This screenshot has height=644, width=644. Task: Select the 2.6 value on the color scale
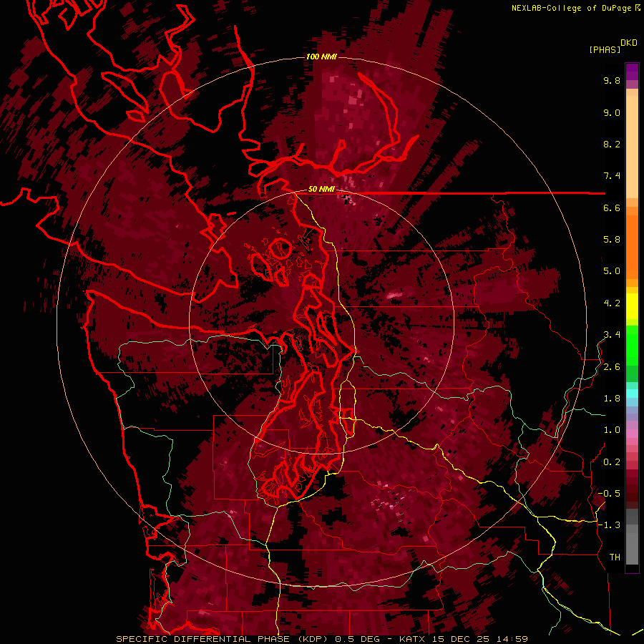pos(612,367)
